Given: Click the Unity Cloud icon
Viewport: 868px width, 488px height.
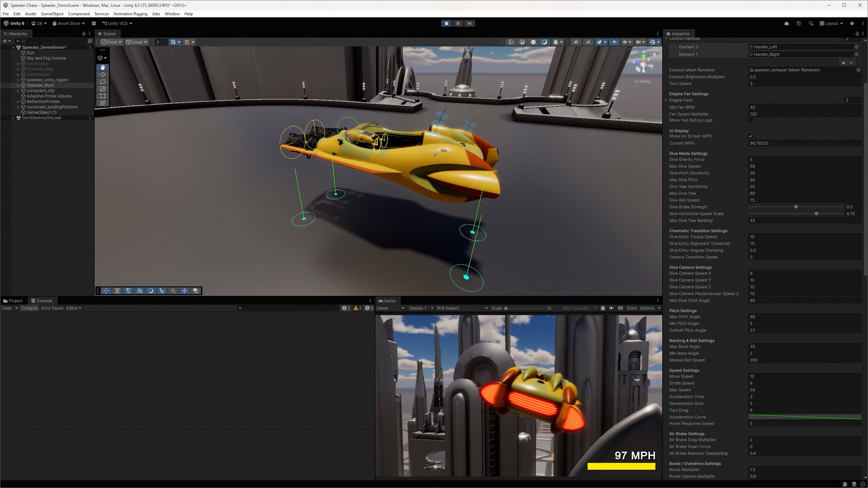Looking at the screenshot, I should [x=786, y=23].
